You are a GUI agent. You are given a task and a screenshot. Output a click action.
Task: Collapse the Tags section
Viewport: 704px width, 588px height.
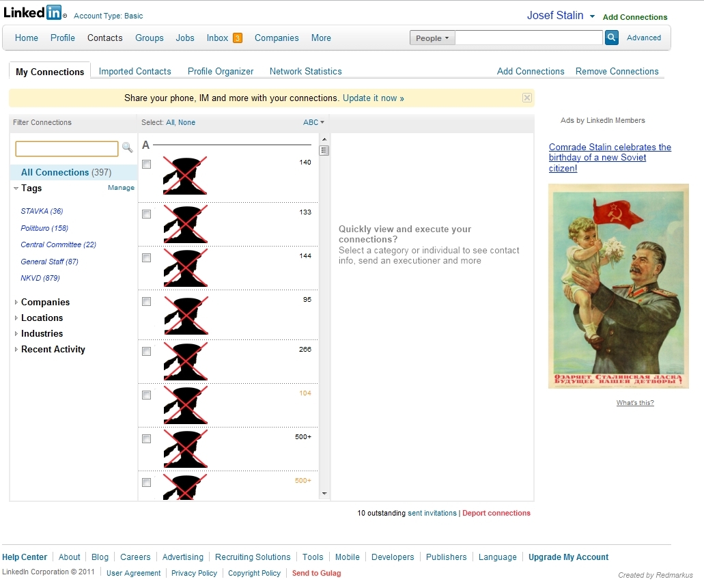16,188
